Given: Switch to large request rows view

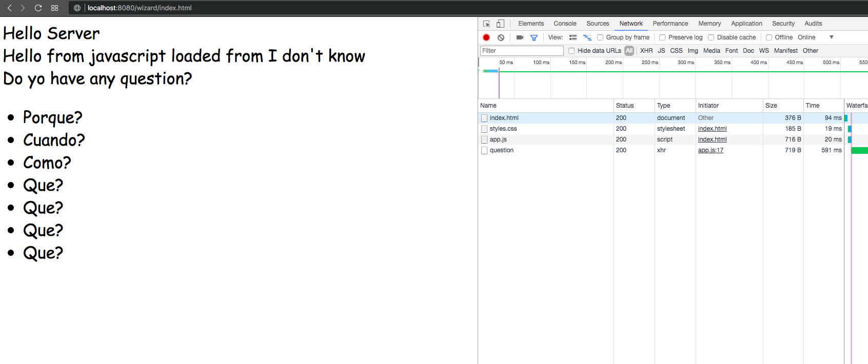Looking at the screenshot, I should (573, 37).
